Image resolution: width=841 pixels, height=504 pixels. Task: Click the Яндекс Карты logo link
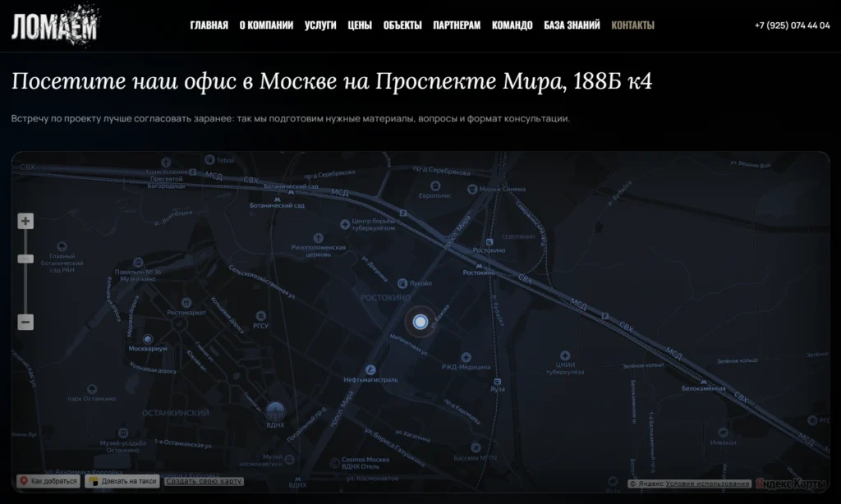tap(791, 483)
